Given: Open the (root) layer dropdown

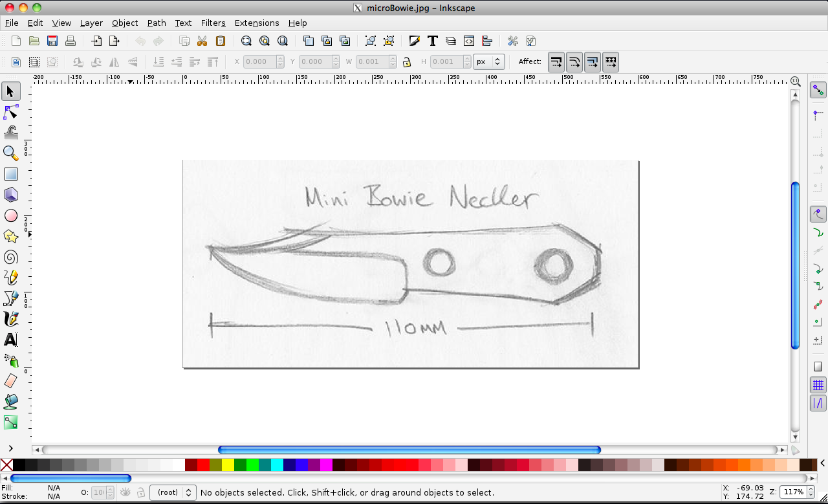Looking at the screenshot, I should (x=173, y=492).
